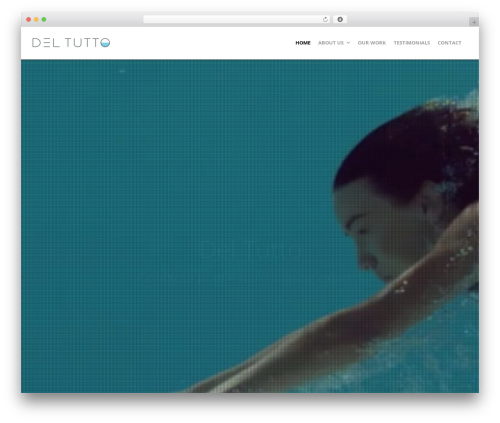This screenshot has width=500, height=423.
Task: Close the window with red button
Action: click(29, 19)
